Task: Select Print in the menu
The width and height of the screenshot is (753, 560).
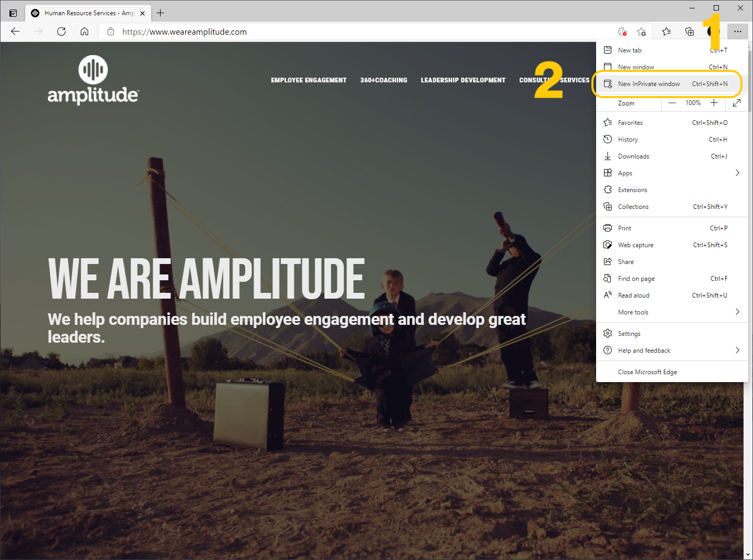Action: tap(672, 228)
